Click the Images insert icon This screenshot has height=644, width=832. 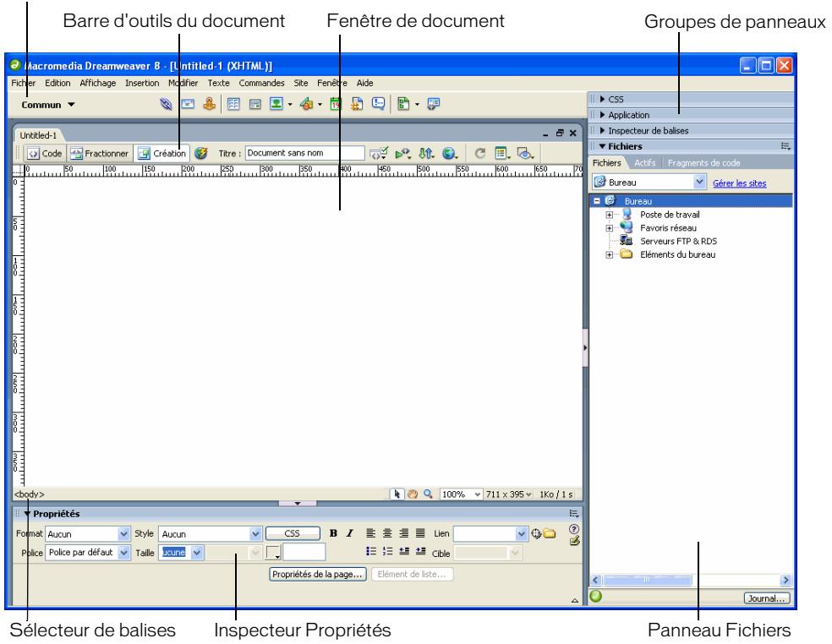pos(276,103)
